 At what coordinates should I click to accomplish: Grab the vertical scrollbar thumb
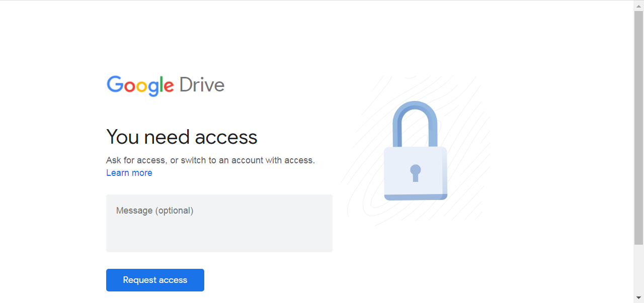638,126
